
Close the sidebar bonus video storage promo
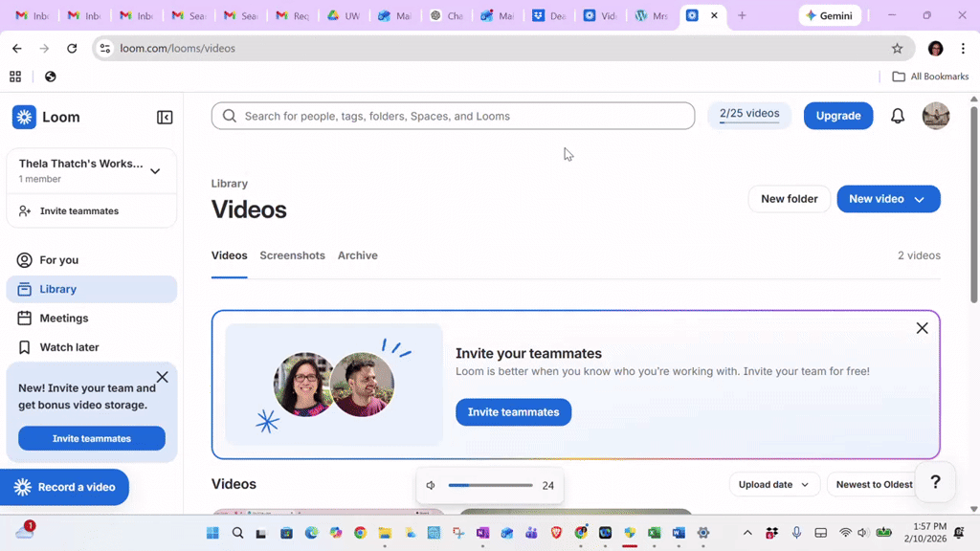[x=163, y=377]
